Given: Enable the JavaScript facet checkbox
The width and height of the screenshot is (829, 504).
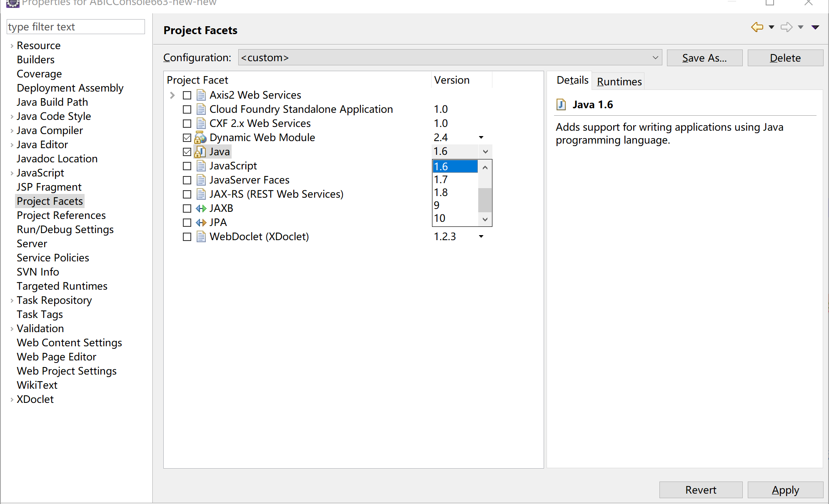Looking at the screenshot, I should tap(187, 166).
